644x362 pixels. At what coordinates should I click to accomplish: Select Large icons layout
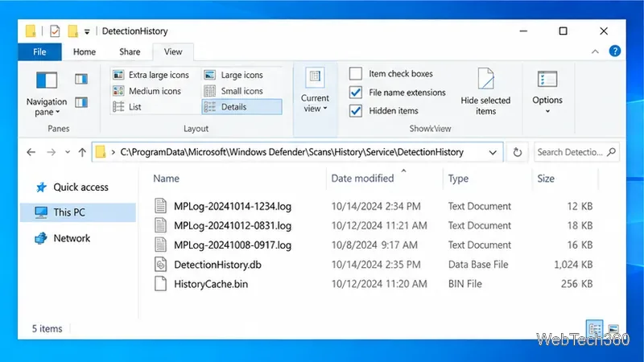click(233, 75)
